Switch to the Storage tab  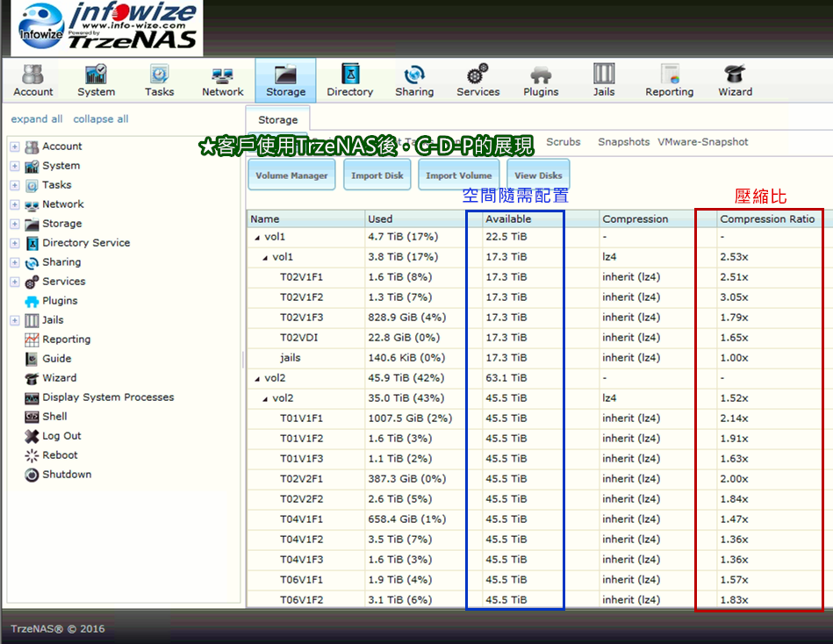[x=278, y=119]
